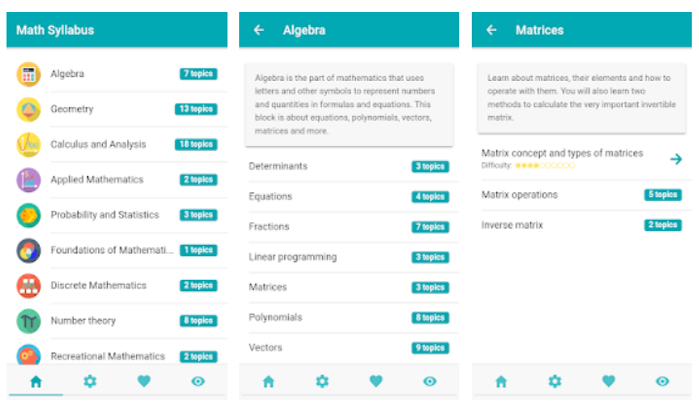Screen dimensions: 699x408
Task: Toggle the eye icon on Algebra screen
Action: tap(430, 381)
